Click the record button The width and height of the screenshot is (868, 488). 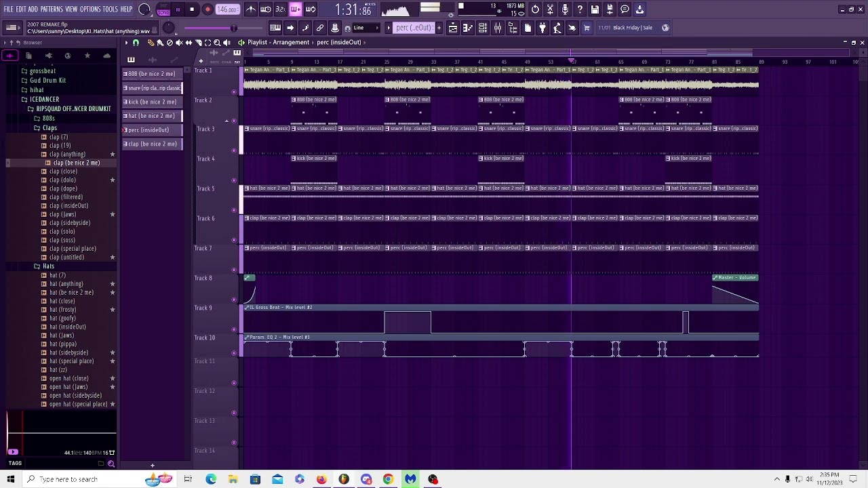pyautogui.click(x=208, y=9)
